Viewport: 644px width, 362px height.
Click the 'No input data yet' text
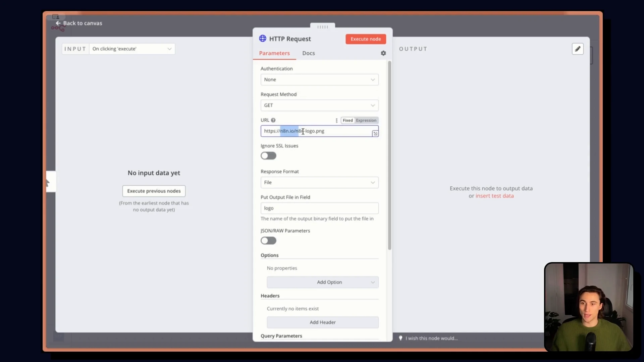point(154,173)
